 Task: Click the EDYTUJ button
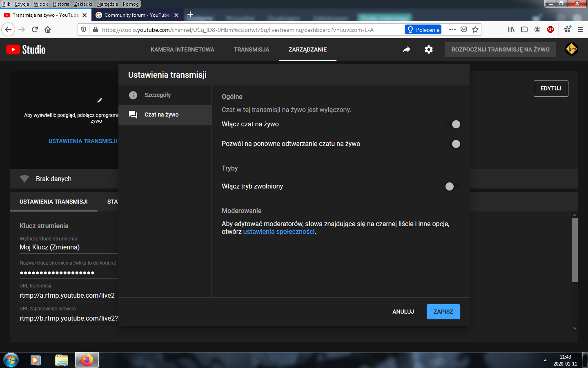pos(551,88)
